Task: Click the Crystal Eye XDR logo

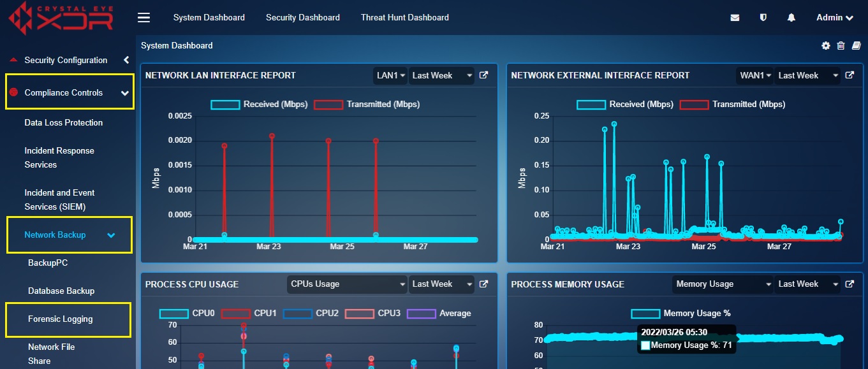Action: [61, 18]
